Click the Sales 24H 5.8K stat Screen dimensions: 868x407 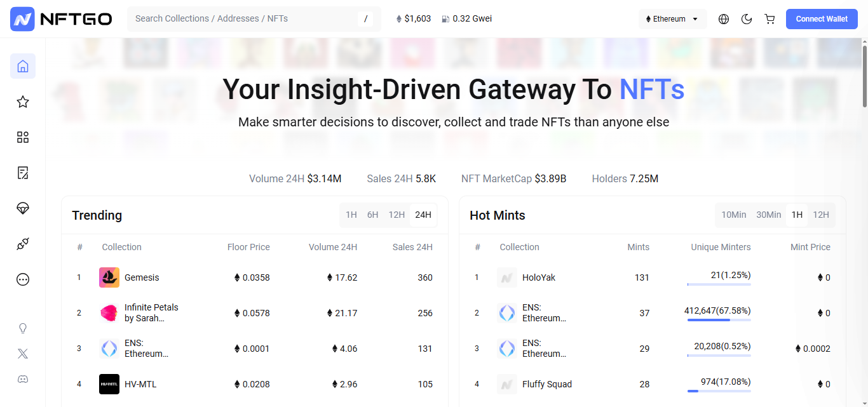[401, 178]
